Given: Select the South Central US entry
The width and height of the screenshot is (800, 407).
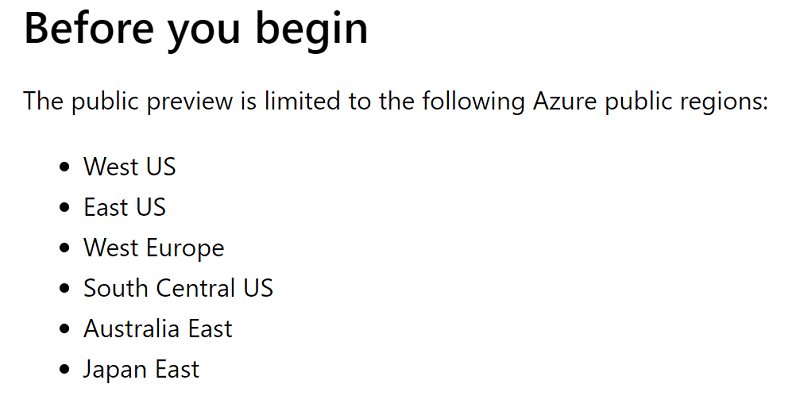Looking at the screenshot, I should (179, 288).
